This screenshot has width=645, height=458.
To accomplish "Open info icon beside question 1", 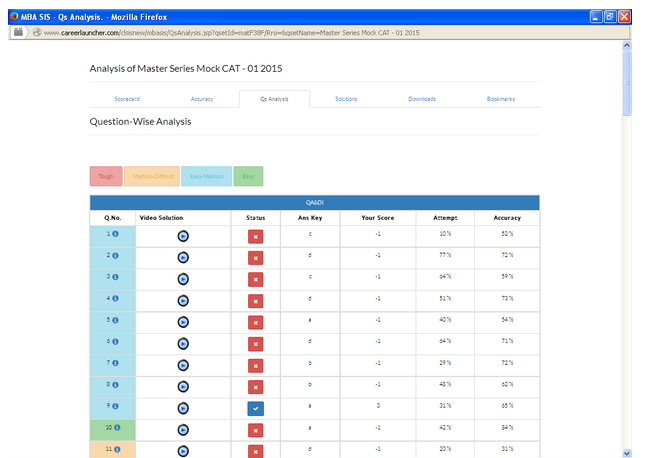I will (x=116, y=234).
